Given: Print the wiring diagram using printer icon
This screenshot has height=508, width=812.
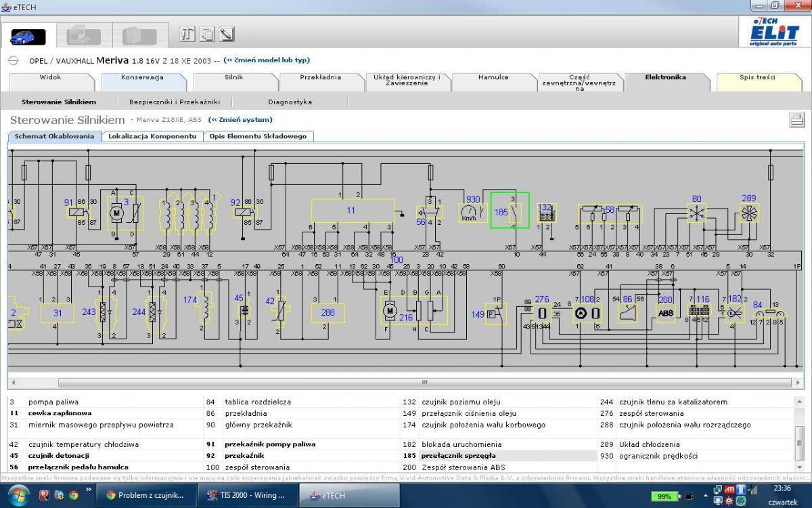Looking at the screenshot, I should click(796, 120).
